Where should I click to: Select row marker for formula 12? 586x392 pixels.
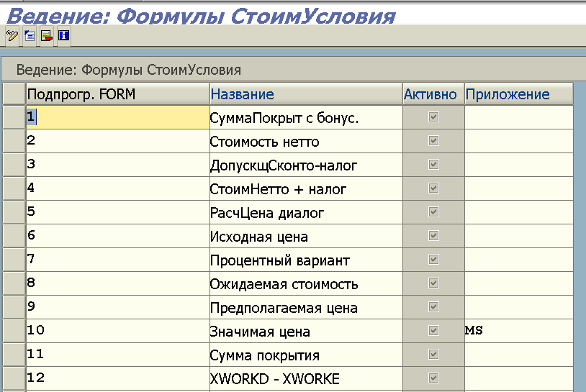point(14,378)
